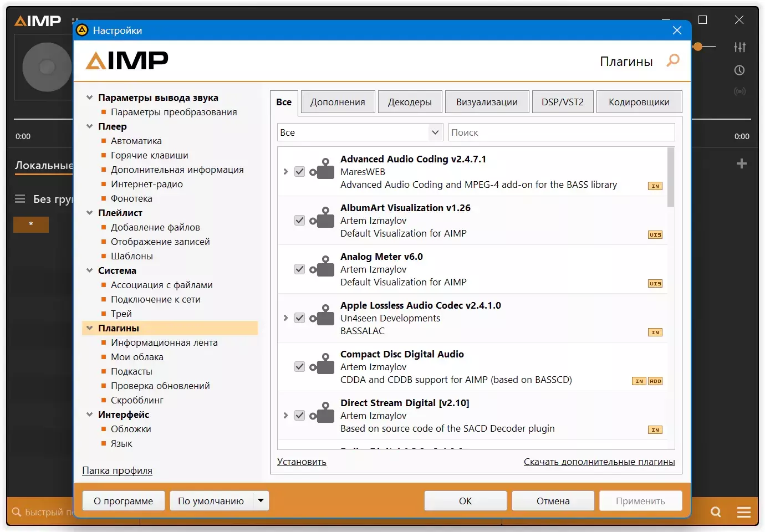Open the Визуализации tab
The image size is (765, 532).
click(487, 102)
